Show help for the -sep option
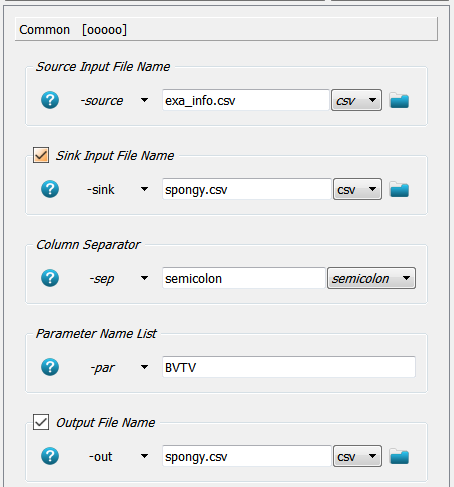 point(50,278)
